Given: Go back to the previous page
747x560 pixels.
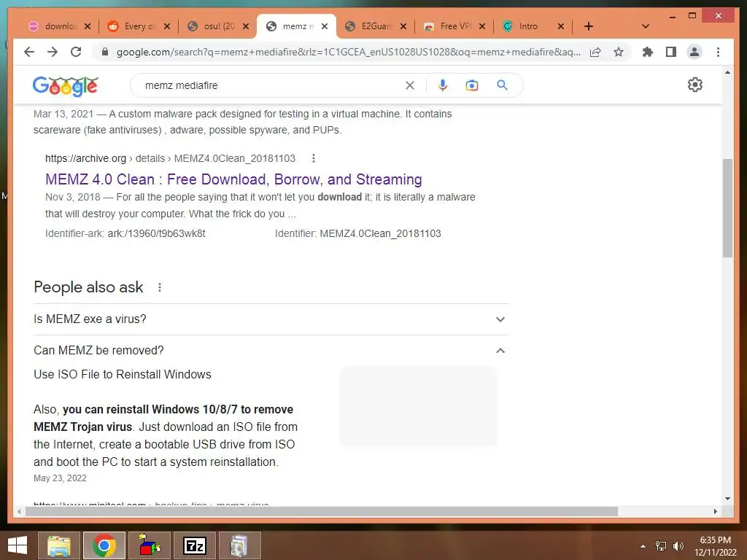Looking at the screenshot, I should (x=29, y=52).
